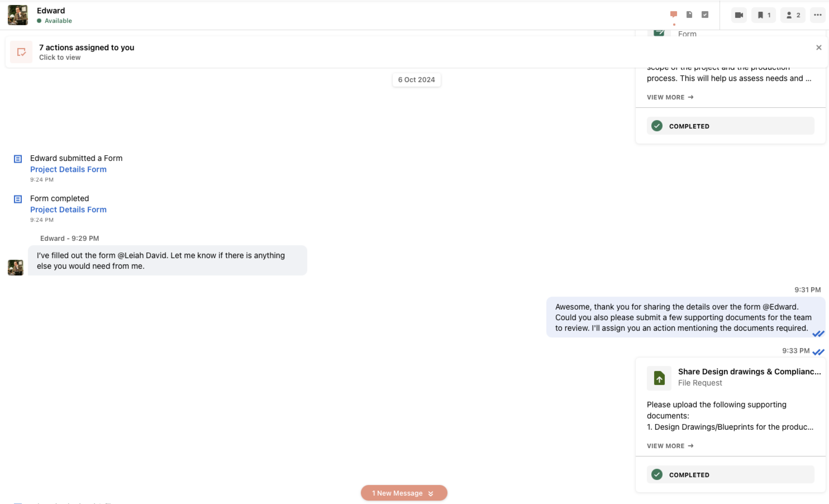Screen dimensions: 829x504
Task: Open Project Details Form under Edward submitted
Action: [68, 169]
